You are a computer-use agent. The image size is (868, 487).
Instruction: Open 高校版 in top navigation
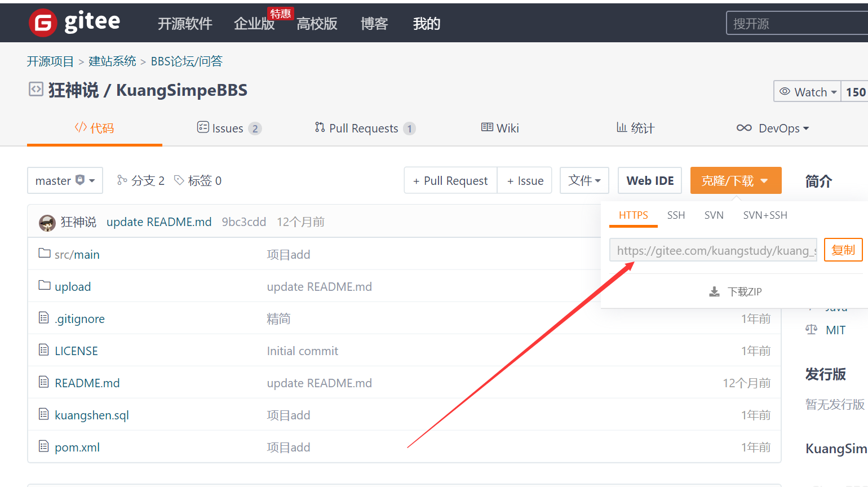(x=317, y=24)
